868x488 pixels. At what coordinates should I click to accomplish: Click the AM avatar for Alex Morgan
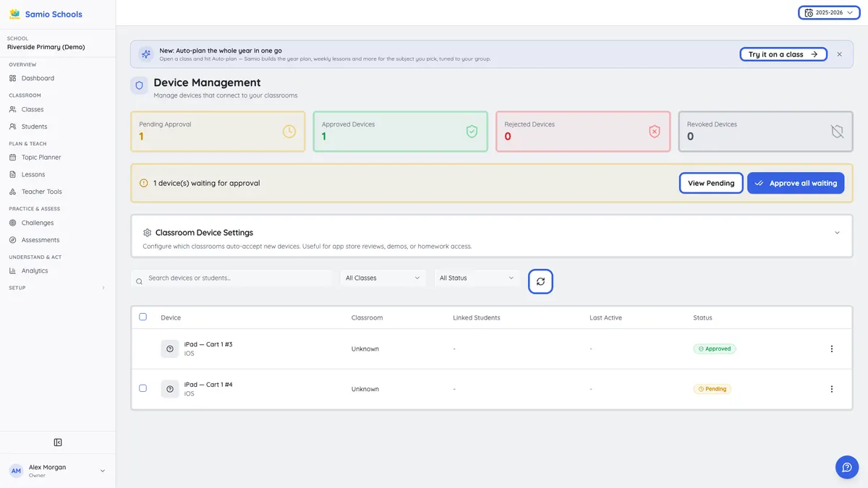click(16, 471)
